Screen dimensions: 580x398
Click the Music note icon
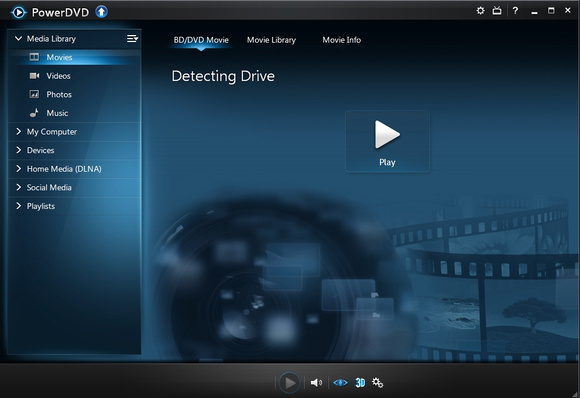[x=34, y=113]
